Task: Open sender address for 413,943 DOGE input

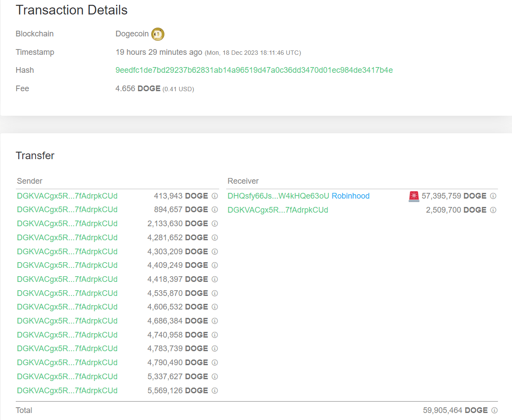Action: click(x=67, y=196)
